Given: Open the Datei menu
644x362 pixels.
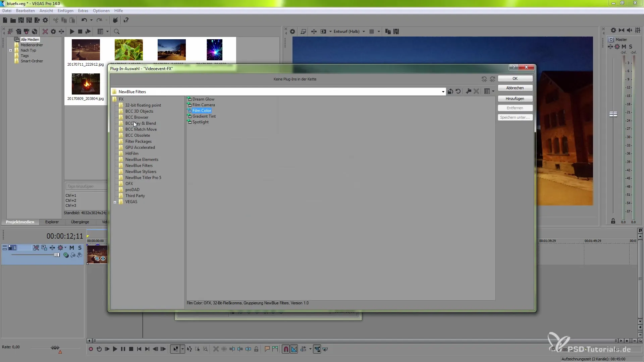Looking at the screenshot, I should (x=7, y=11).
